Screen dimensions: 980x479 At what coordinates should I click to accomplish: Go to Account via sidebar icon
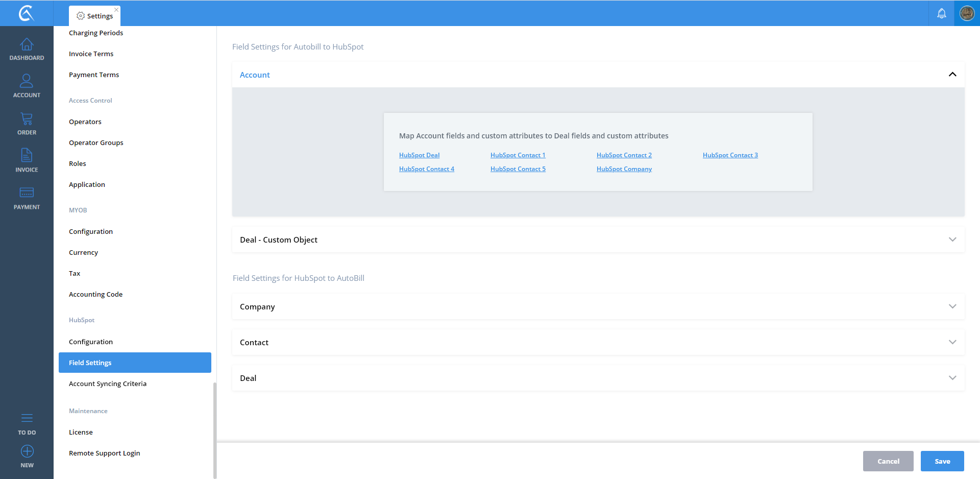click(x=27, y=81)
